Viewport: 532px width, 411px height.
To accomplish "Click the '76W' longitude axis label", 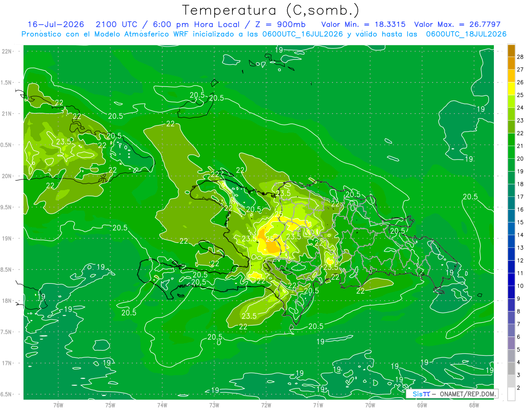I will pyautogui.click(x=58, y=405).
